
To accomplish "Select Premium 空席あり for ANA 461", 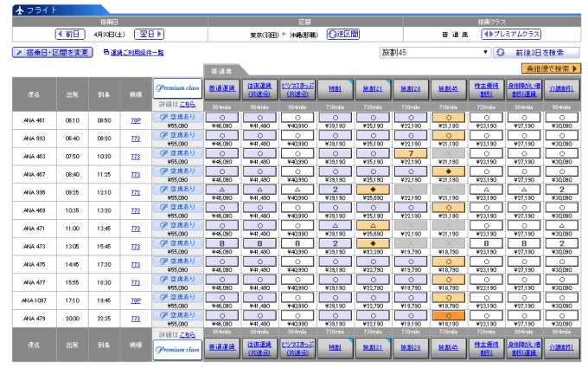I will 177,118.
